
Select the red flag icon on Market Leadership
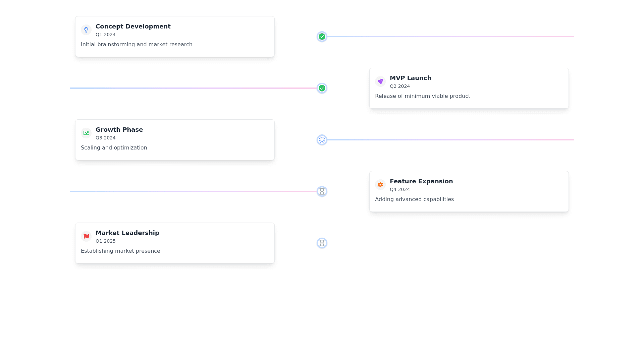tap(86, 236)
